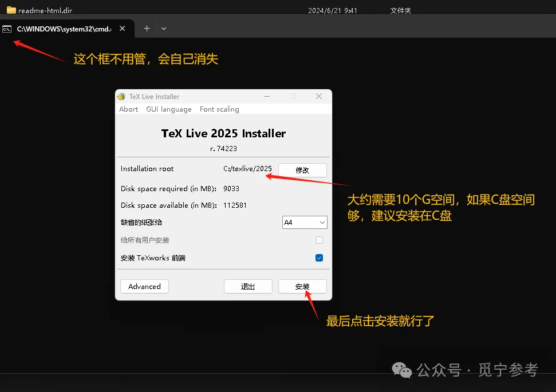The image size is (556, 392).
Task: Toggle the 给所有用户安装 checkbox
Action: click(319, 240)
